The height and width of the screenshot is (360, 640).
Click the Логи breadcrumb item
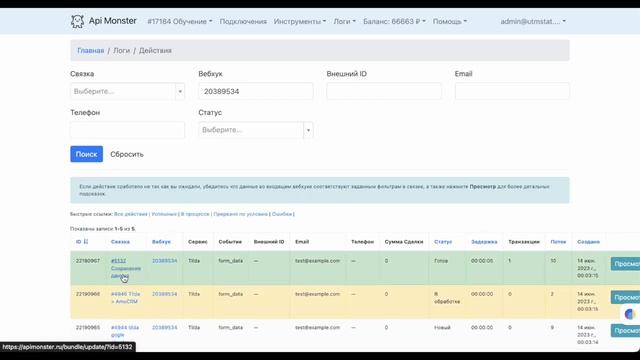[121, 51]
